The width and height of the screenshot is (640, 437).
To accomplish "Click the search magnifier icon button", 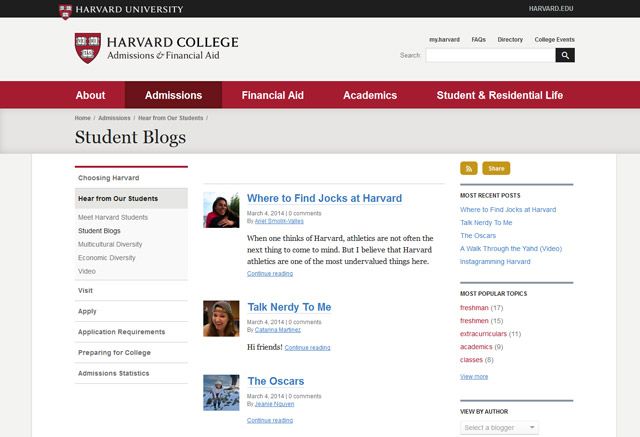I will click(565, 56).
